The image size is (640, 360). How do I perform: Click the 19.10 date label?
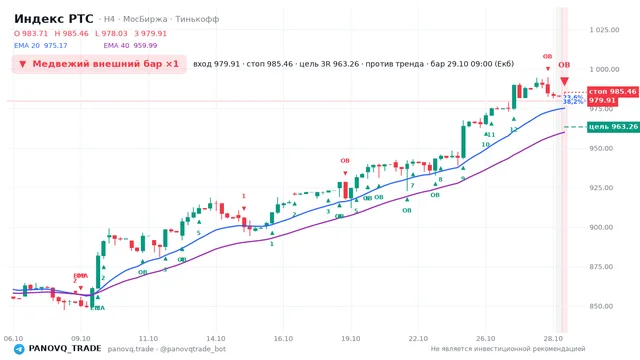coord(351,339)
